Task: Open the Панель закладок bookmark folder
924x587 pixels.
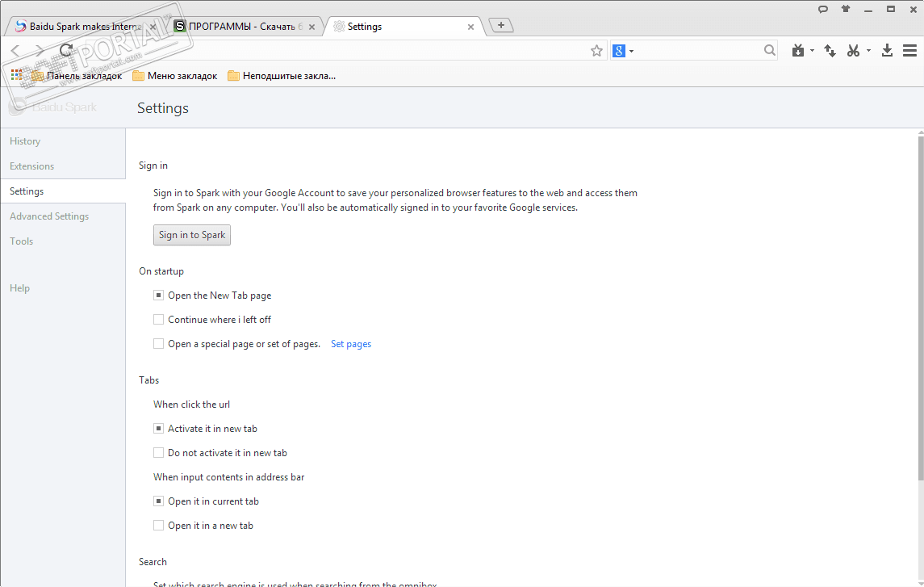Action: tap(77, 75)
